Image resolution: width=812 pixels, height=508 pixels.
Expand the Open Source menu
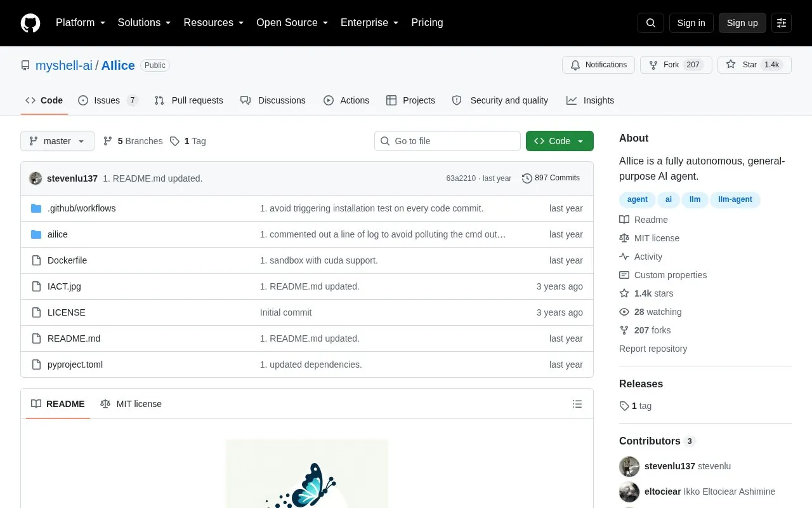[292, 23]
